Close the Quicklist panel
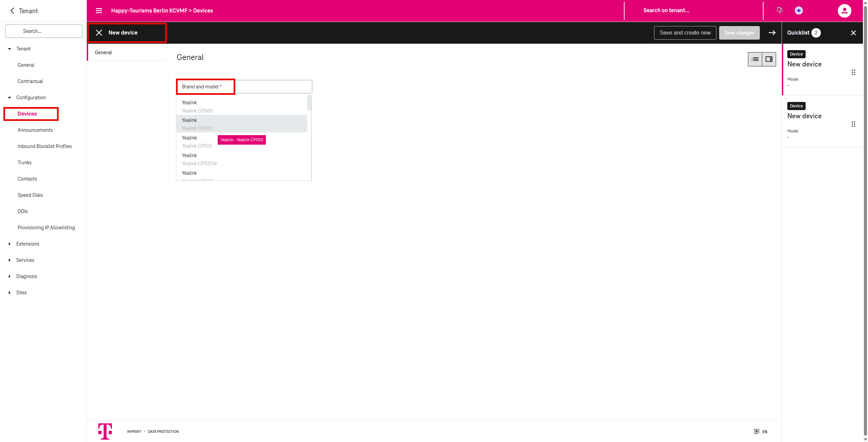This screenshot has width=868, height=442. coord(853,33)
